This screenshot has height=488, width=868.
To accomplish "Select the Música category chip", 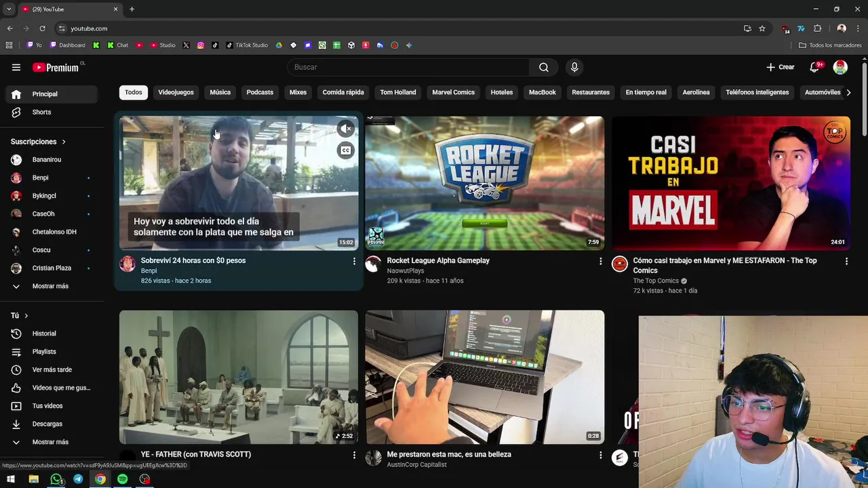I will 220,92.
